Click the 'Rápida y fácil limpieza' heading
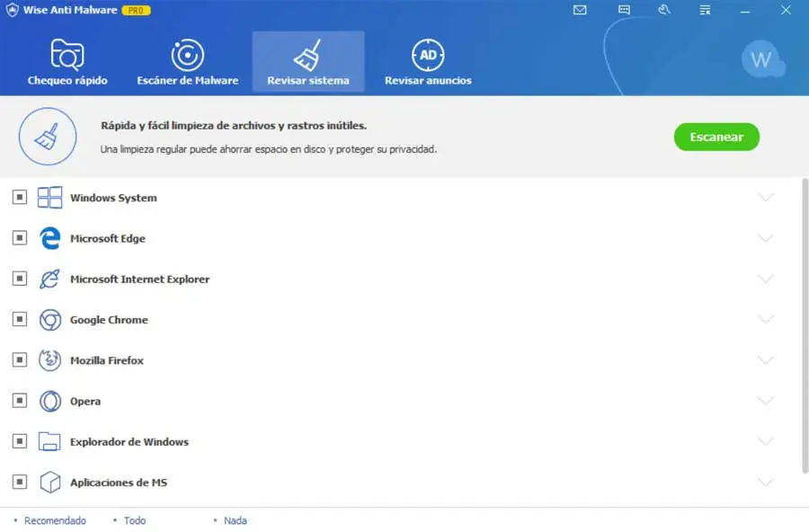809x532 pixels. pos(234,126)
